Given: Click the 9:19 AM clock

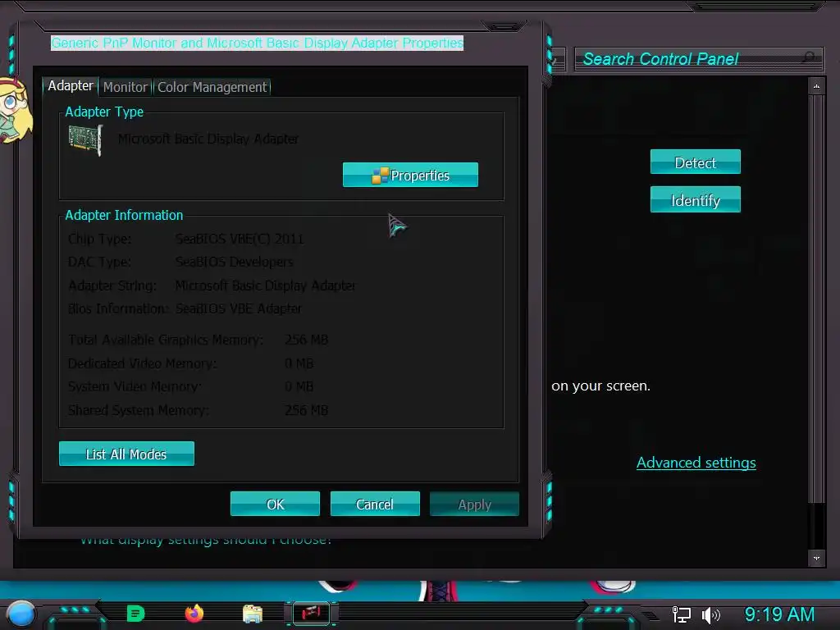Looking at the screenshot, I should (x=779, y=614).
